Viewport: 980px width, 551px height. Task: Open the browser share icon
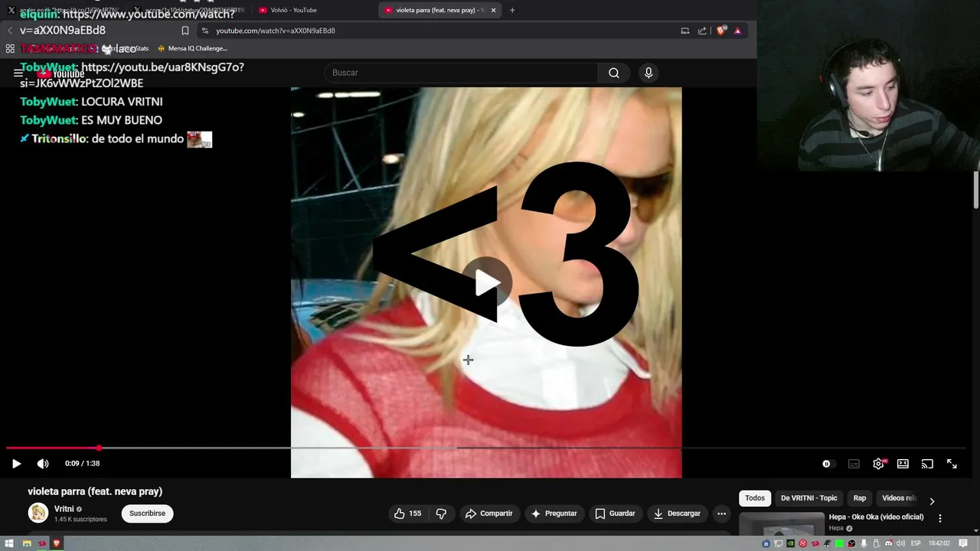click(x=702, y=31)
